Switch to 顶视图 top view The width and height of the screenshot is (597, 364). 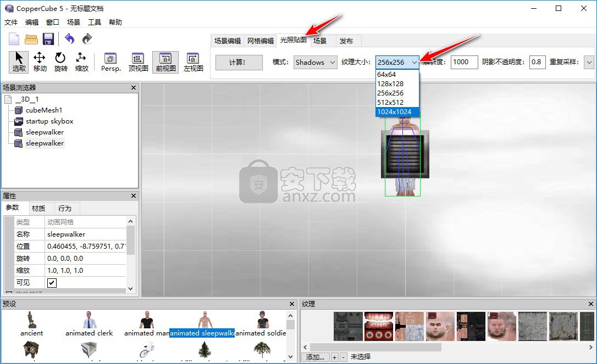(x=138, y=62)
